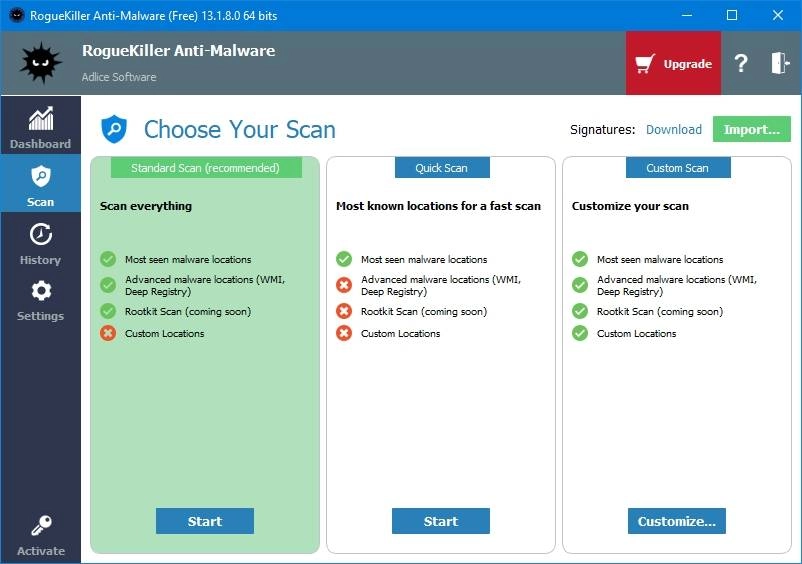Click red cross for Standard Custom Locations

click(108, 333)
